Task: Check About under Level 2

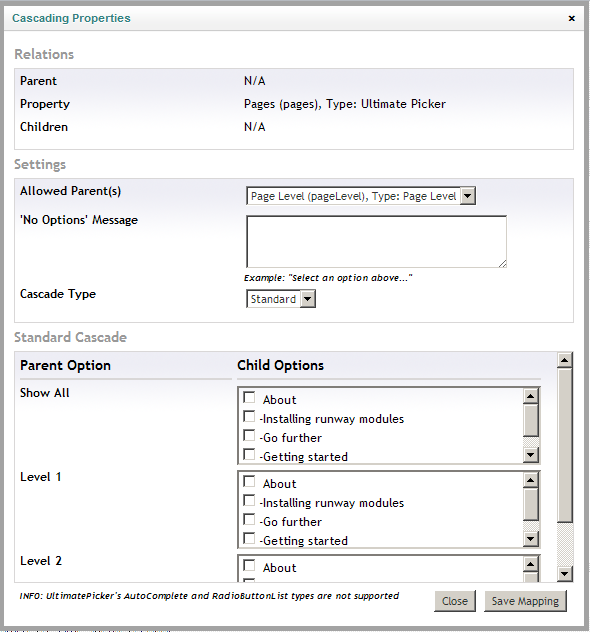Action: [249, 565]
